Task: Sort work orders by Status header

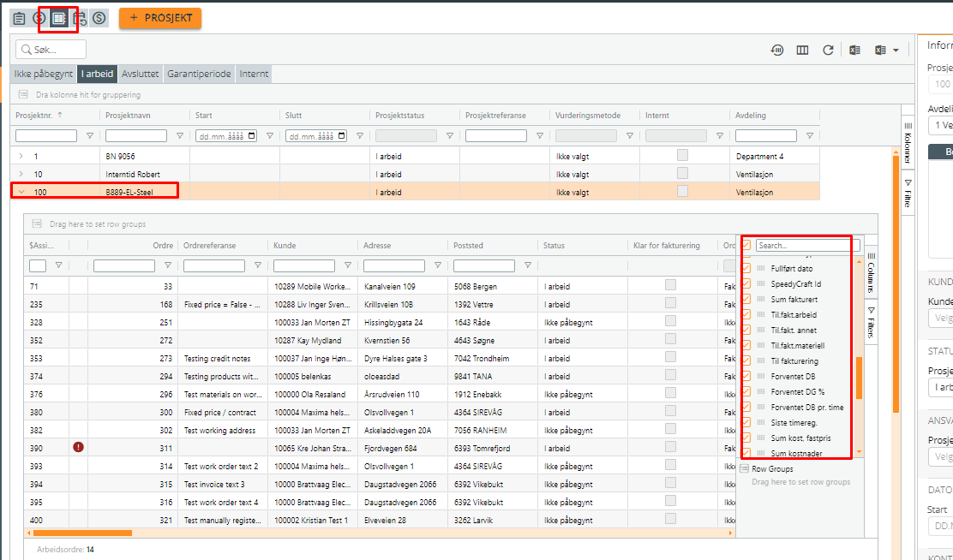Action: pos(554,246)
